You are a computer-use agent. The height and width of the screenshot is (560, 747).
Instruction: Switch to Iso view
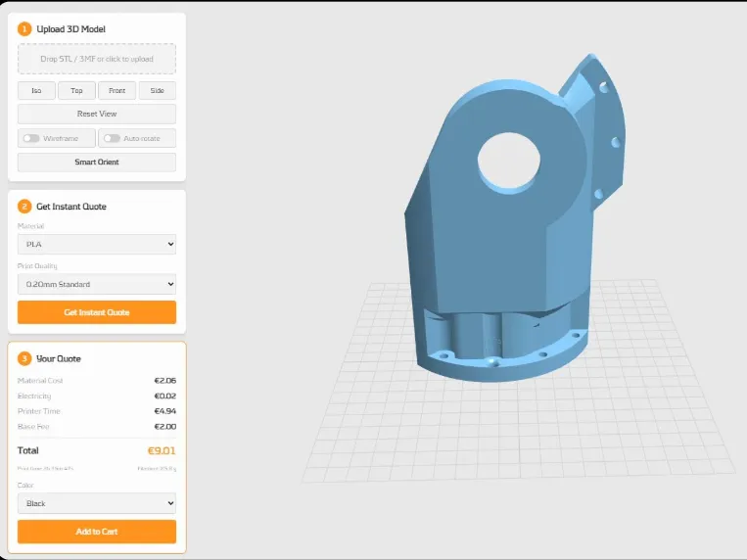tap(36, 90)
